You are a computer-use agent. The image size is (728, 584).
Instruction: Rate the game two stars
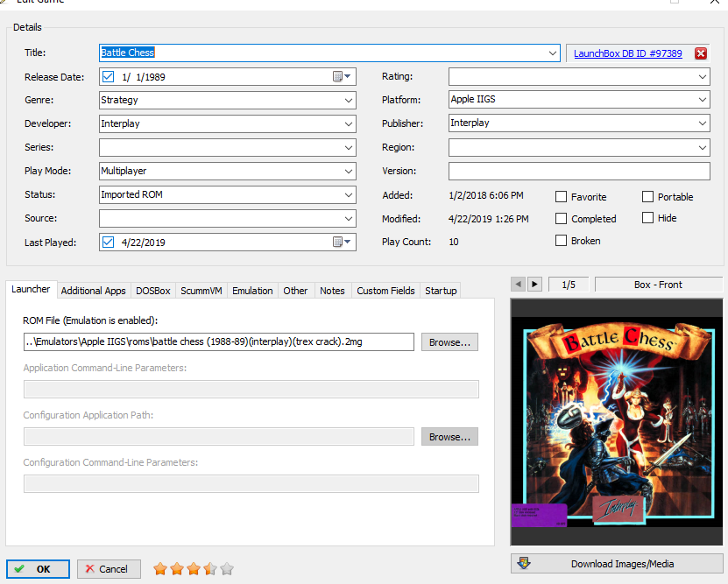(x=177, y=569)
